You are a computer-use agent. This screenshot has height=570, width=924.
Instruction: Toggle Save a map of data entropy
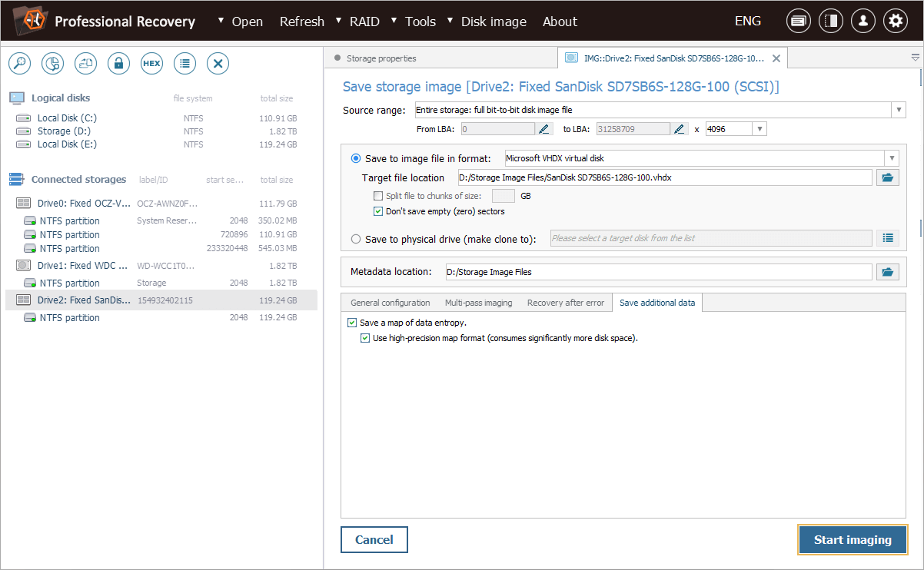pos(352,323)
